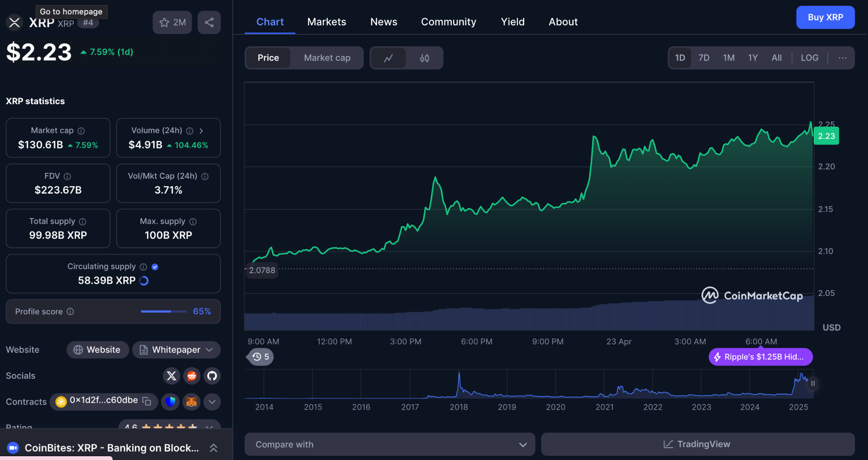Screen dimensions: 868x460
Task: Select 1D time range
Action: (x=680, y=58)
